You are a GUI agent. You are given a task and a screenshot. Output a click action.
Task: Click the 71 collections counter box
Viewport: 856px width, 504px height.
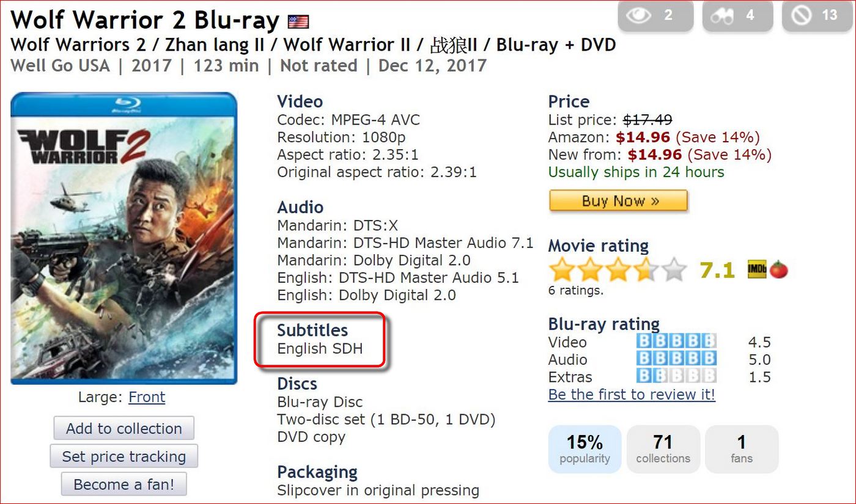[x=663, y=449]
